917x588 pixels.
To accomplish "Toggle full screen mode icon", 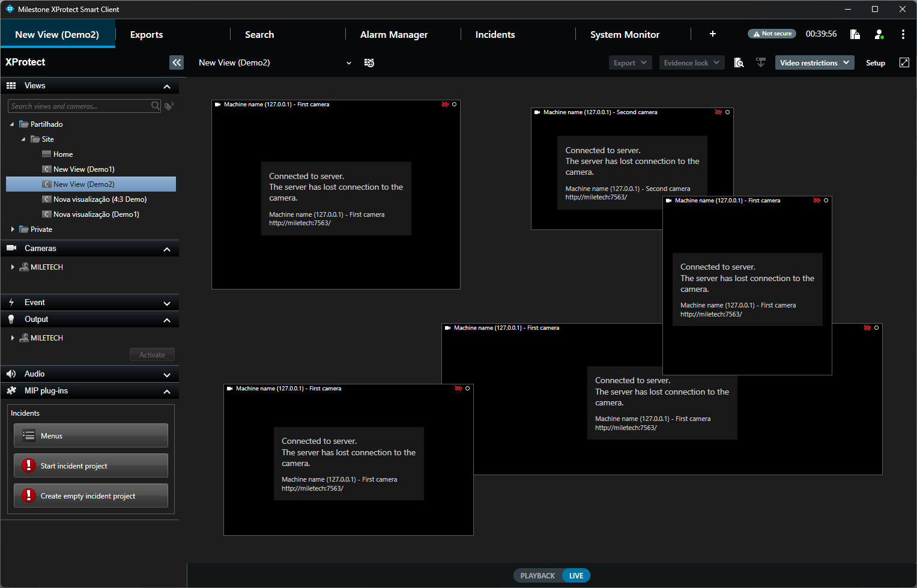I will click(x=904, y=62).
